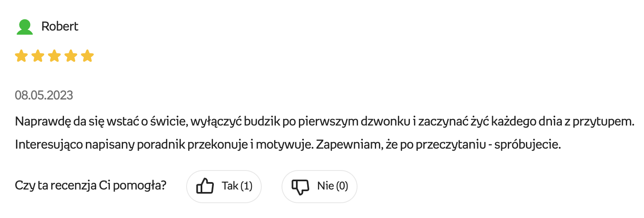644x218 pixels.
Task: Vote Nie to mark review unhelpful
Action: tap(319, 186)
